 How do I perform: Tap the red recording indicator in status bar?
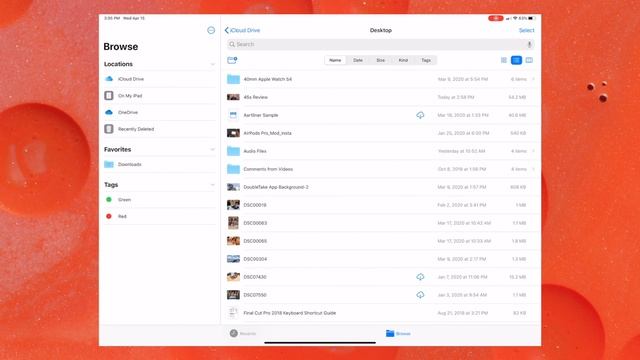pyautogui.click(x=496, y=18)
